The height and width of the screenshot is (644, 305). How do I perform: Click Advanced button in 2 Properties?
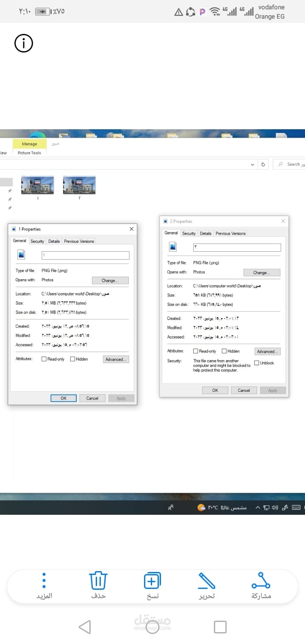(268, 351)
